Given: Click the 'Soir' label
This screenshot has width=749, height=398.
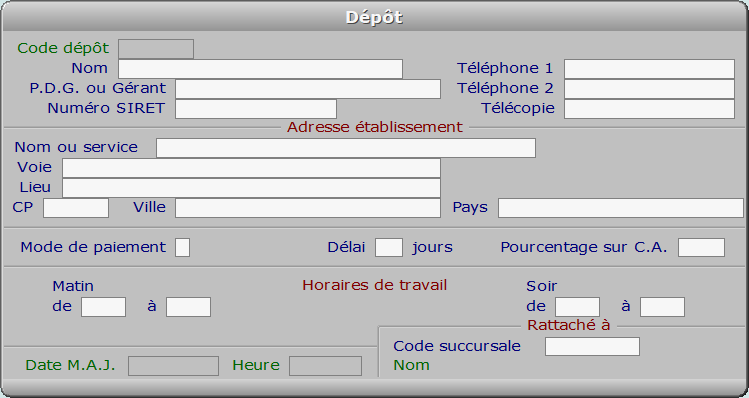Looking at the screenshot, I should pyautogui.click(x=542, y=286).
